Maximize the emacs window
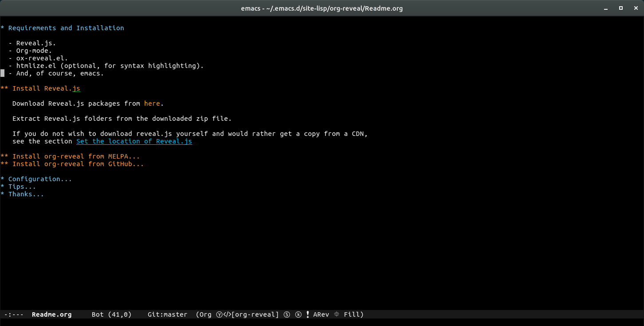The image size is (644, 326). click(x=621, y=8)
